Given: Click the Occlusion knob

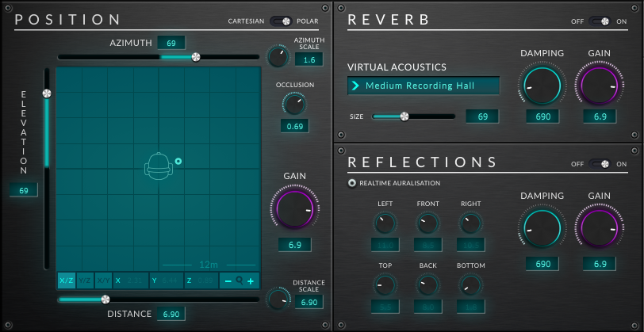Looking at the screenshot, I should pyautogui.click(x=293, y=103).
